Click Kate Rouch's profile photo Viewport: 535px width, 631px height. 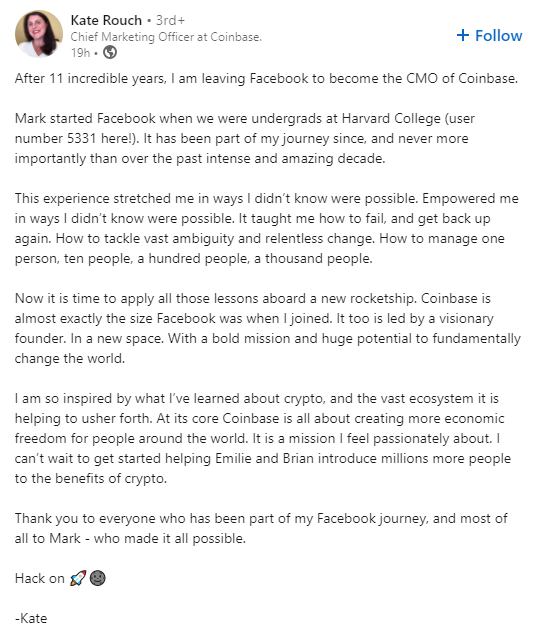point(39,34)
